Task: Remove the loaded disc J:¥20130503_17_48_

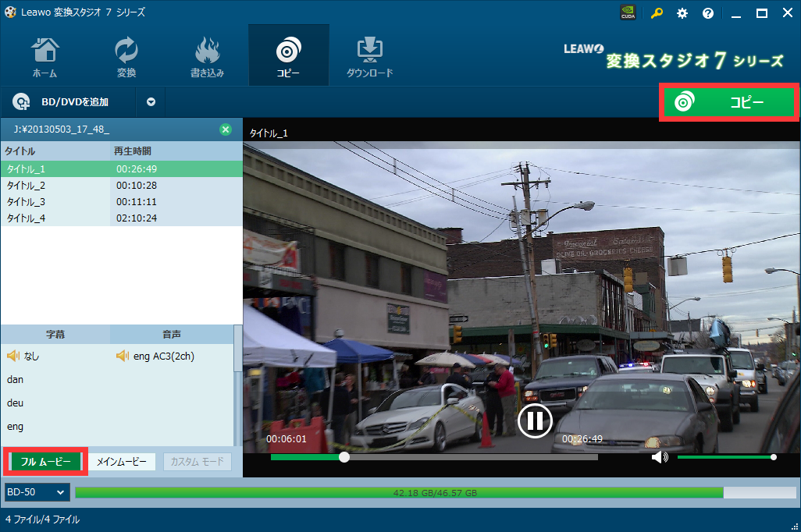Action: [225, 129]
